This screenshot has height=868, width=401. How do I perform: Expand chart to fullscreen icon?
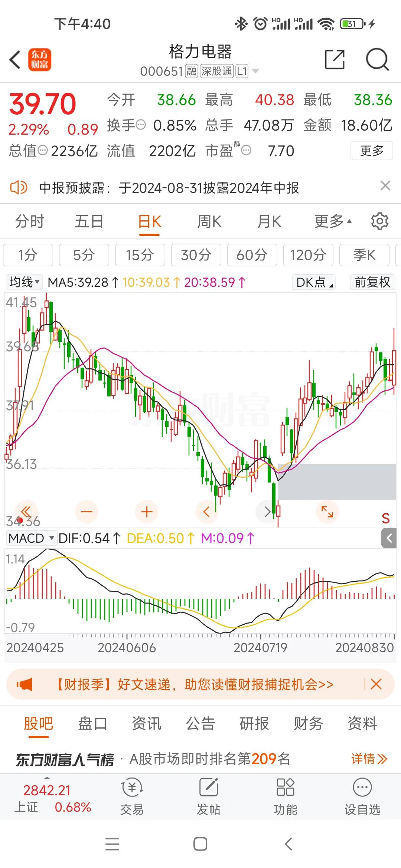pyautogui.click(x=327, y=512)
